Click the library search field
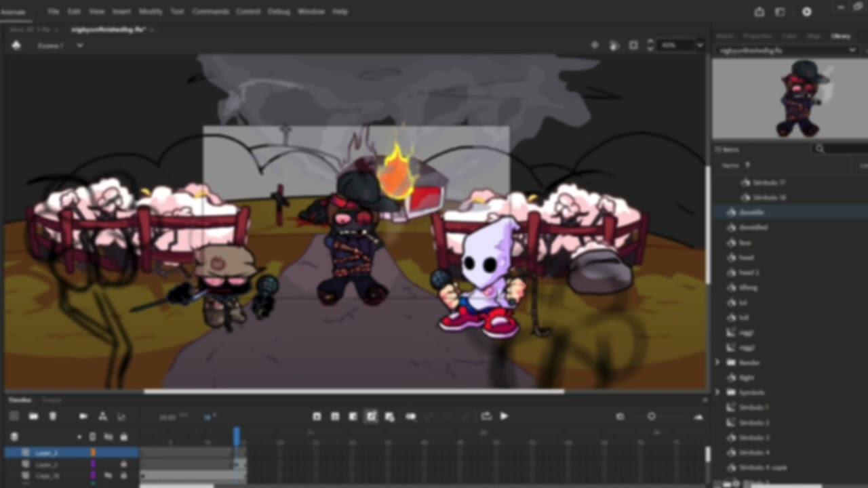The width and height of the screenshot is (868, 488). [x=841, y=148]
